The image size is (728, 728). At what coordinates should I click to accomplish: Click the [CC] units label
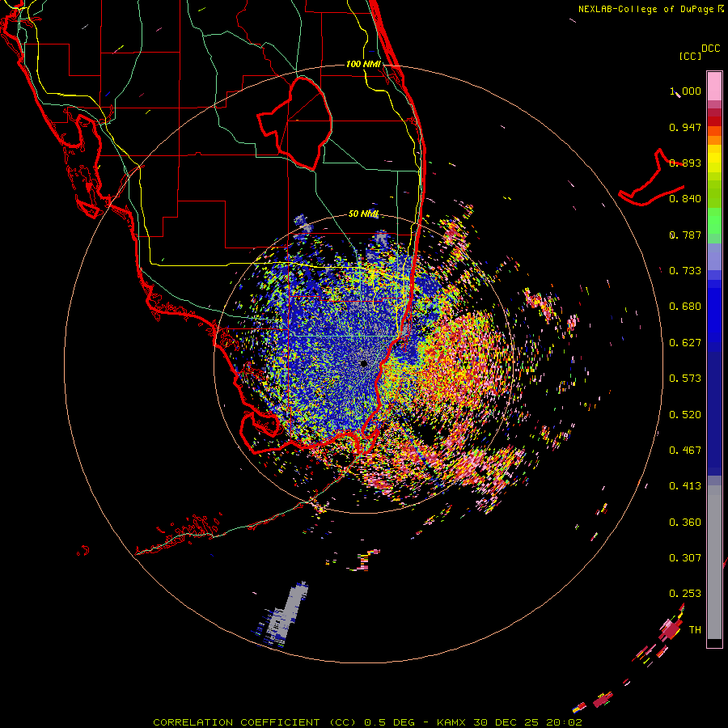pyautogui.click(x=690, y=56)
